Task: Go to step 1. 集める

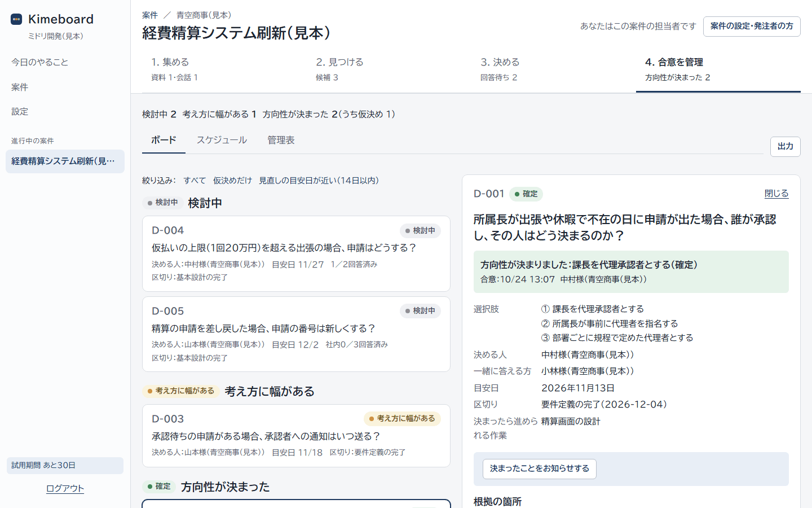Action: coord(224,69)
